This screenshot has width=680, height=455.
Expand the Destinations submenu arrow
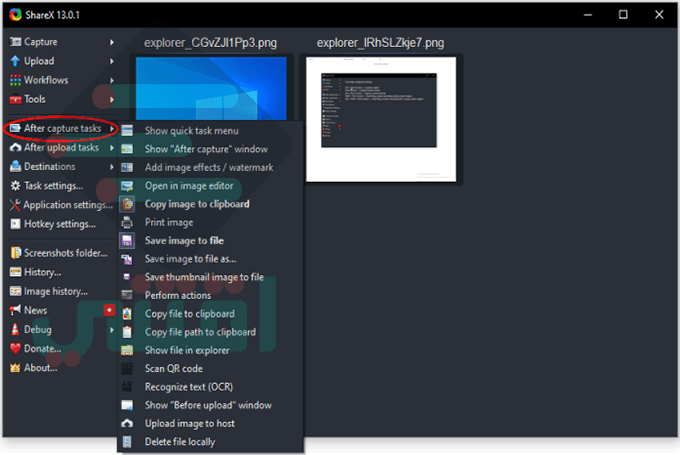[x=111, y=167]
